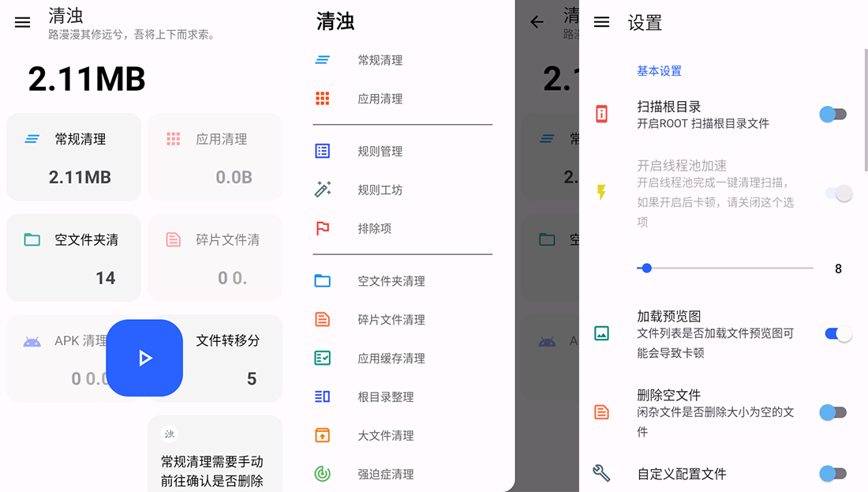Select the 常规清理 icon in the drawer
Screen dimensions: 868x492
tap(324, 59)
